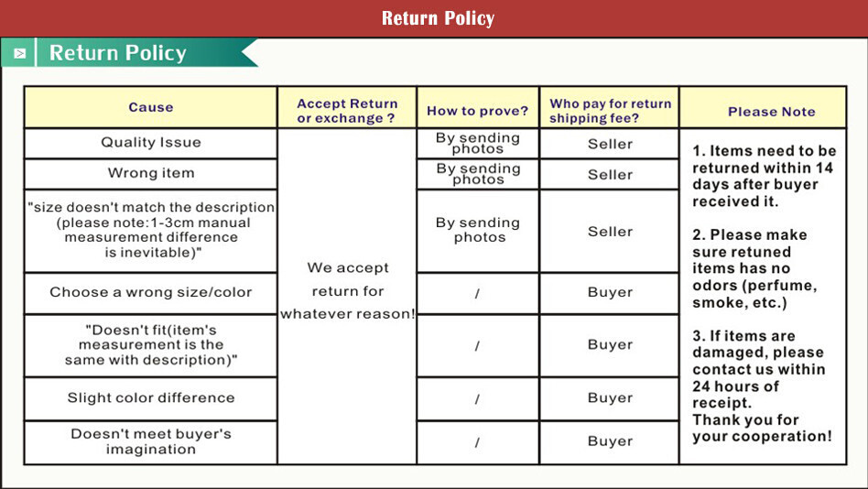
Task: Click the red banner Return Policy title
Action: 438,18
